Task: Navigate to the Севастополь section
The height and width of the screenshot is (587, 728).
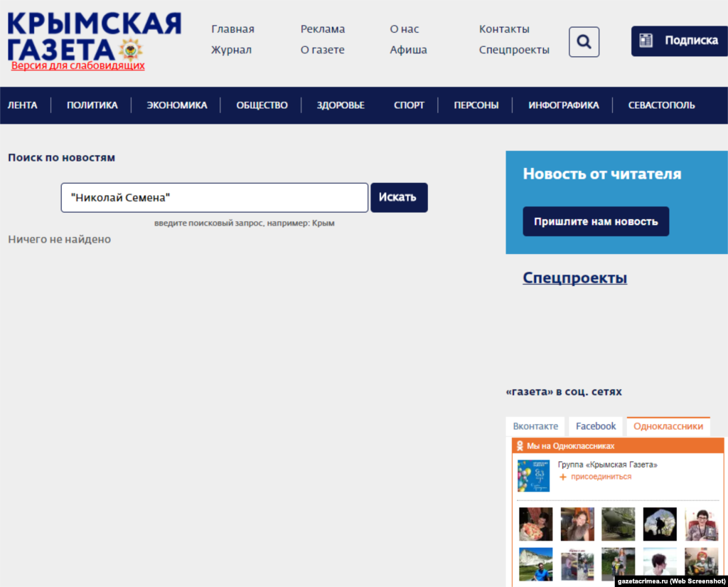Action: [x=661, y=105]
